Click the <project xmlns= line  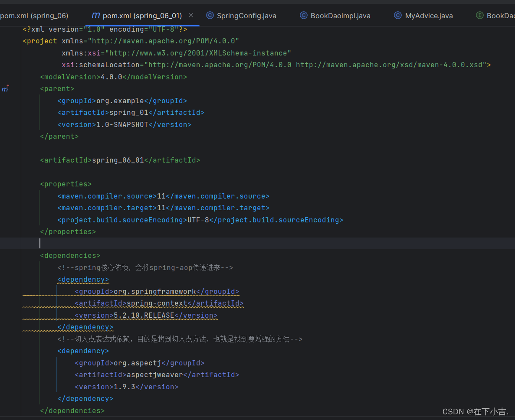[131, 41]
